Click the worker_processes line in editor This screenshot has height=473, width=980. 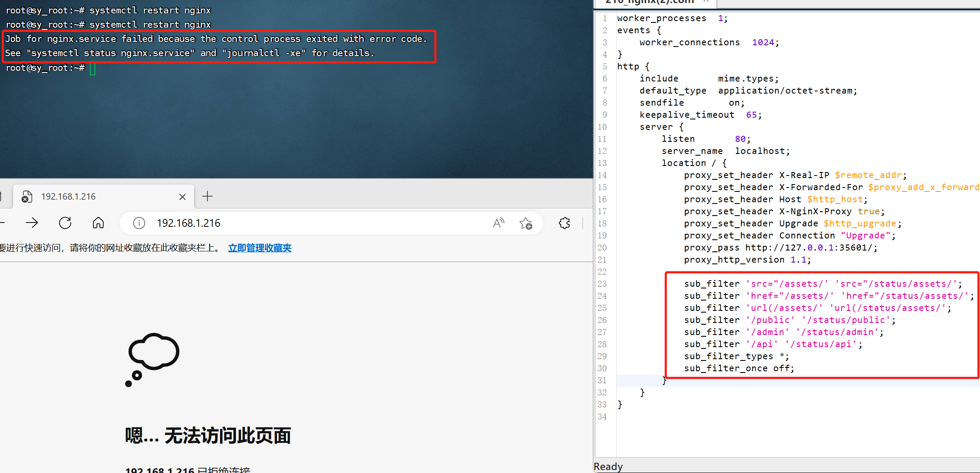click(x=672, y=18)
